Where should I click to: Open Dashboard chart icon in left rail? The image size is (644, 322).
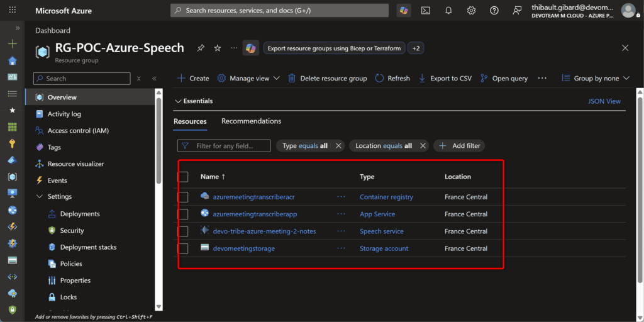pyautogui.click(x=13, y=77)
